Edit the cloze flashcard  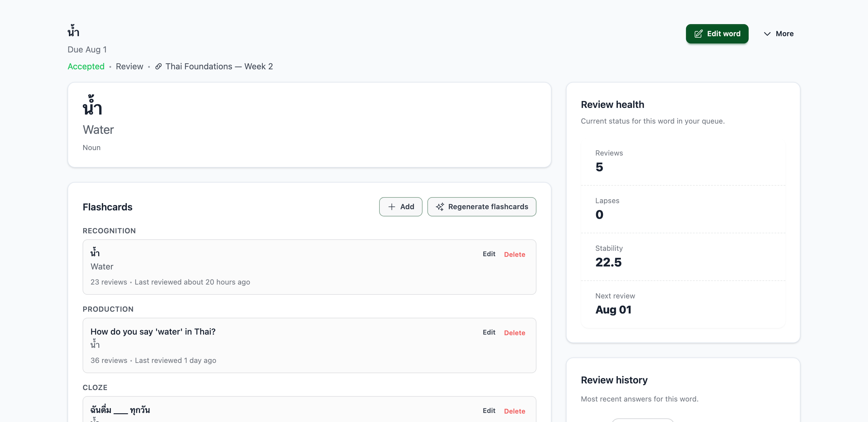click(x=489, y=411)
